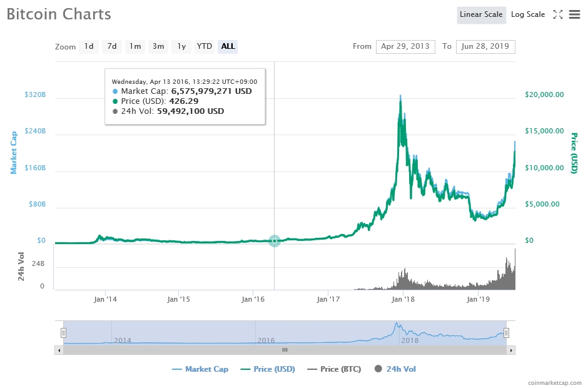Click the From date field Apr 29, 2013
Image resolution: width=588 pixels, height=388 pixels.
point(405,46)
